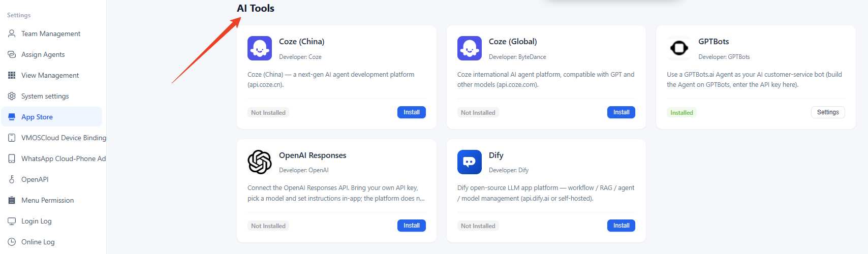Click 'Developer: ByteDance' text
This screenshot has height=254, width=868.
tap(517, 57)
